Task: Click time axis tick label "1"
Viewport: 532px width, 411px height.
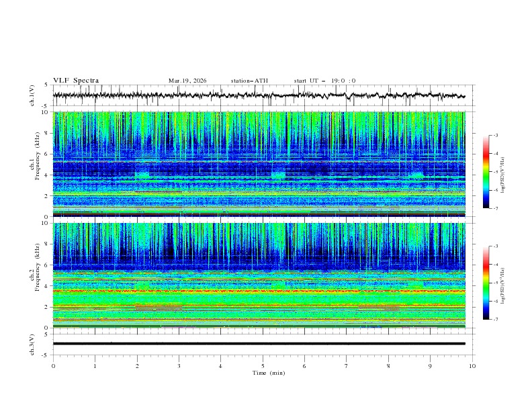Action: coord(95,366)
